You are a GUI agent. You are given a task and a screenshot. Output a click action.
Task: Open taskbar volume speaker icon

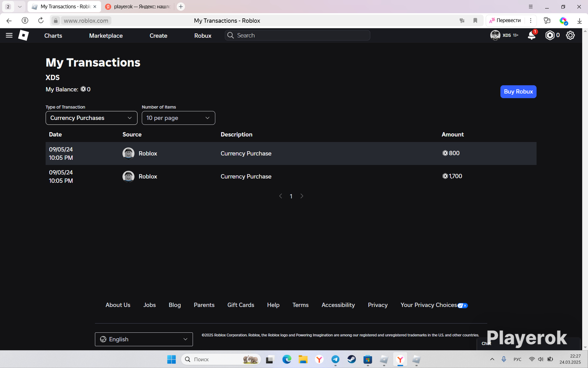[541, 360]
